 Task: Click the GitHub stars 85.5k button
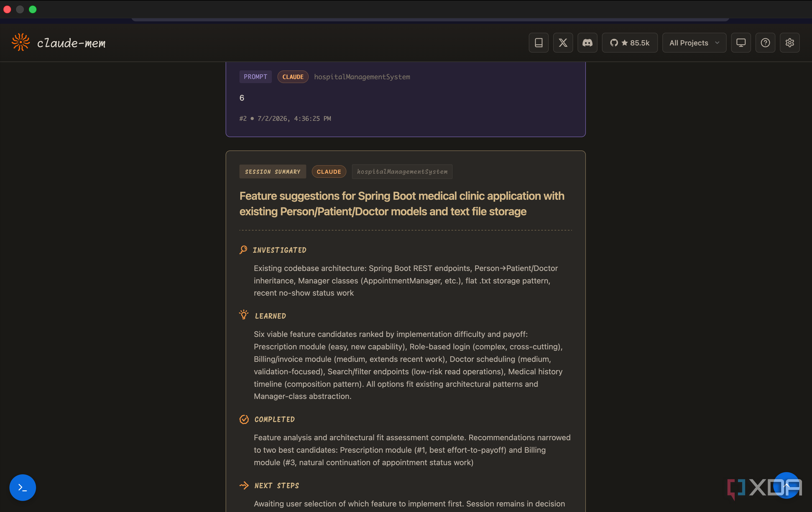pos(630,43)
